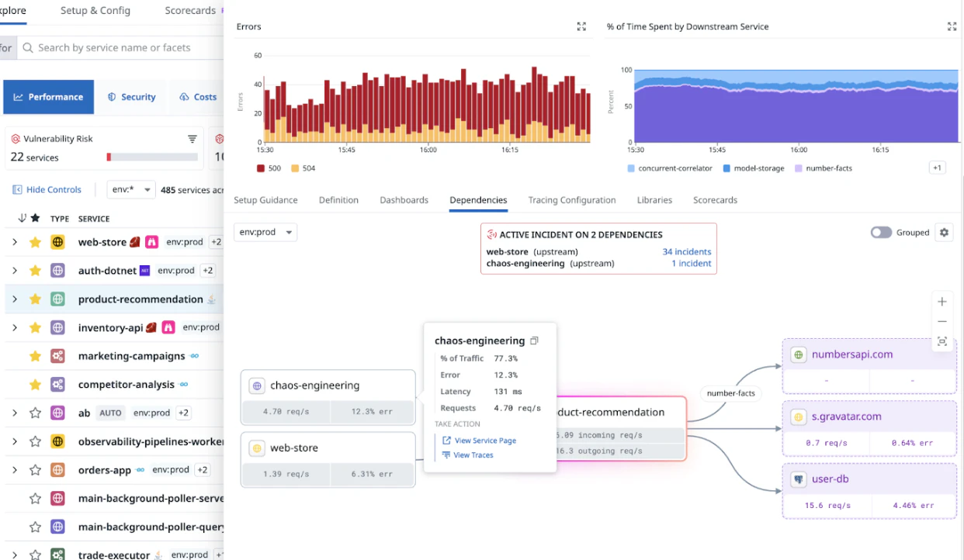
Task: Unstar the auth-dotnet service
Action: pos(35,271)
